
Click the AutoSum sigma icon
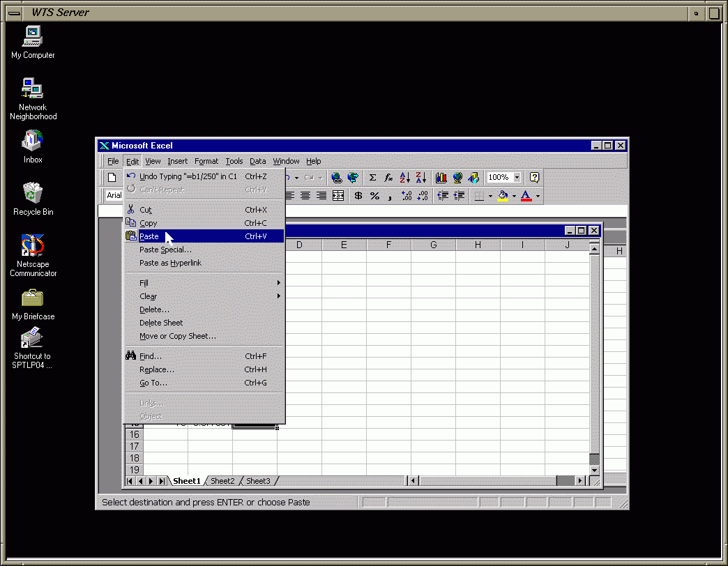point(372,178)
